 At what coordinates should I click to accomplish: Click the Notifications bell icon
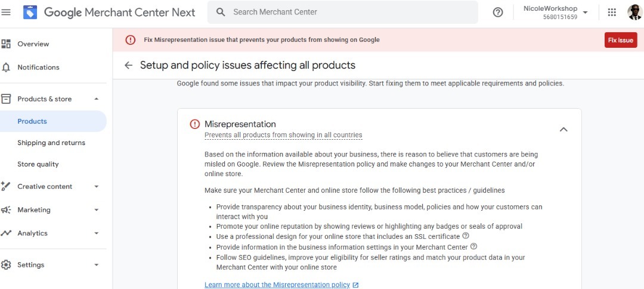pos(7,67)
